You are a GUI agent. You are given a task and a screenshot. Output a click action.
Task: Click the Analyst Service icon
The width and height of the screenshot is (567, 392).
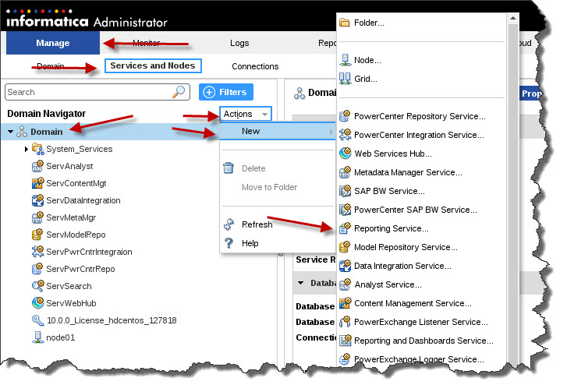tap(345, 284)
